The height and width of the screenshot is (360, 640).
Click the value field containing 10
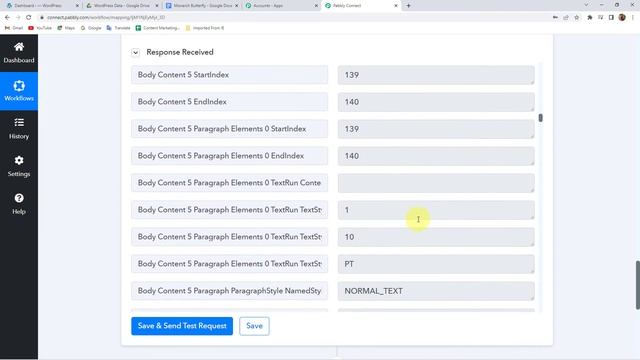coord(436,237)
